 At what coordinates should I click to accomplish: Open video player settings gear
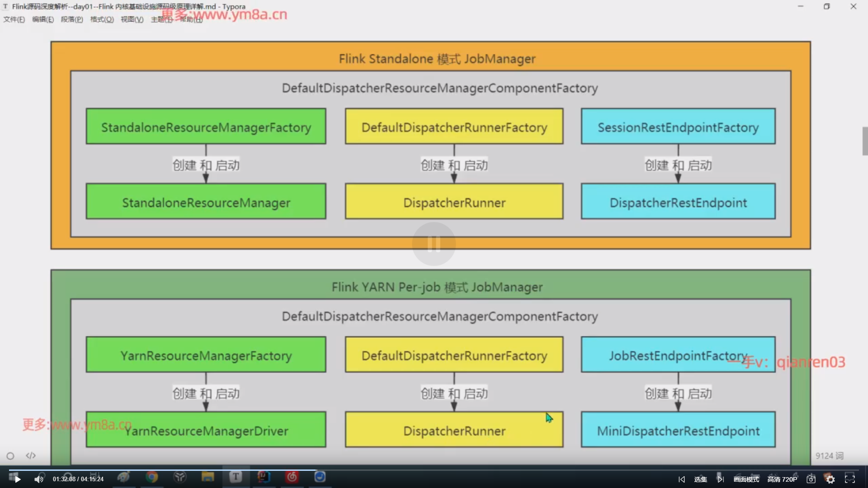(x=830, y=479)
